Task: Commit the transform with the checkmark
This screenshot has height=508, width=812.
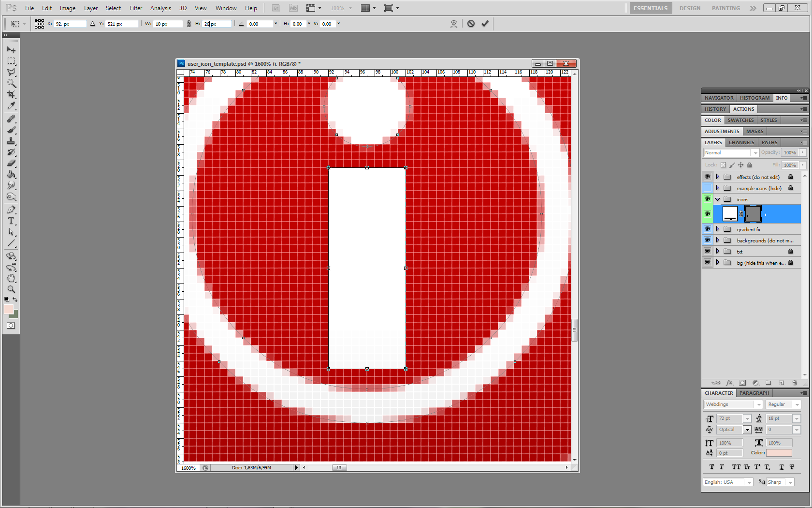Action: click(x=485, y=23)
